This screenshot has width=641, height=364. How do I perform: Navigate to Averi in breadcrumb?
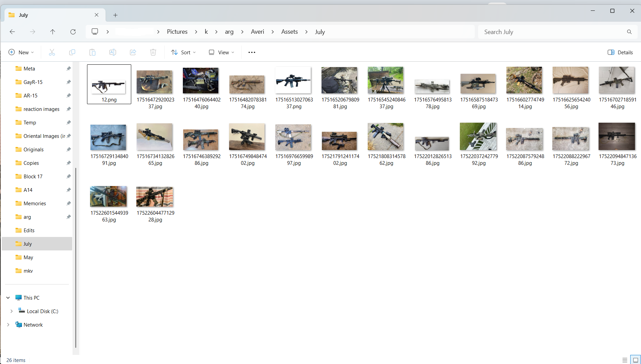click(257, 32)
